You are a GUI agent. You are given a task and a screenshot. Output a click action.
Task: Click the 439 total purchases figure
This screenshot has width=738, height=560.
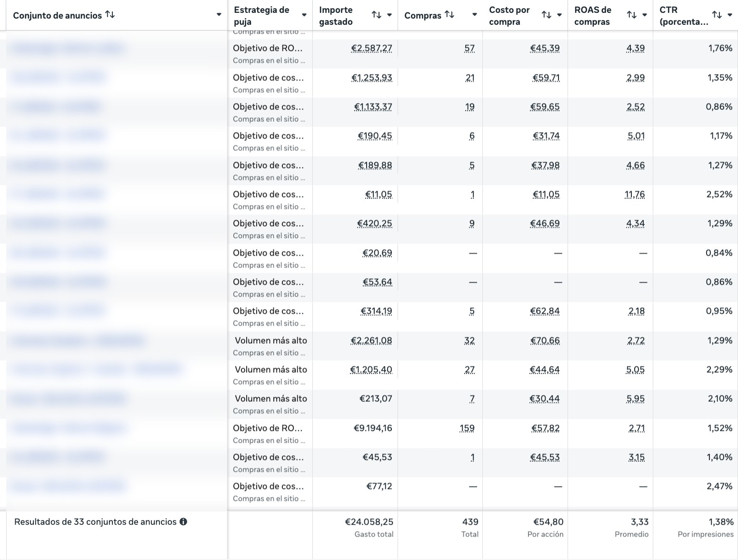click(470, 522)
